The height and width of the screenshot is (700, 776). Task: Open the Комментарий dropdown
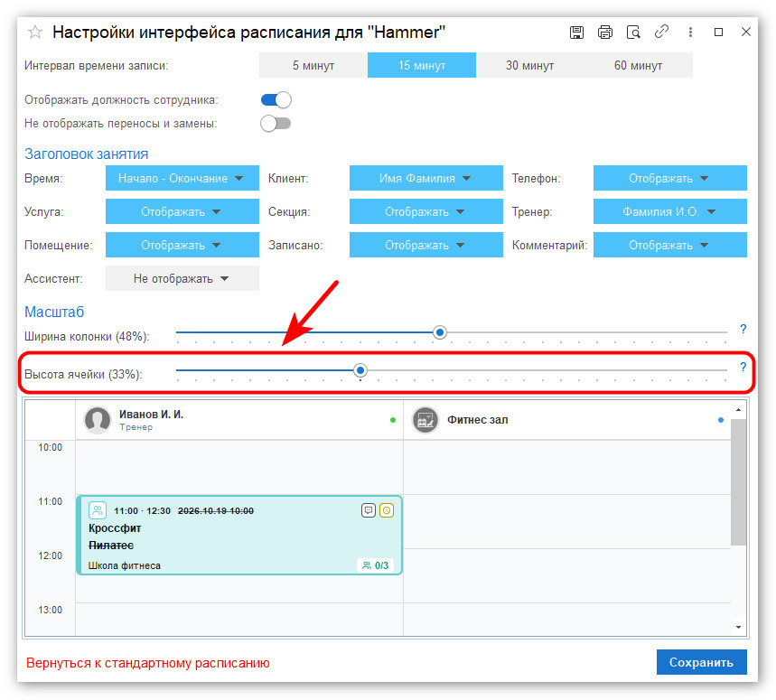(670, 245)
